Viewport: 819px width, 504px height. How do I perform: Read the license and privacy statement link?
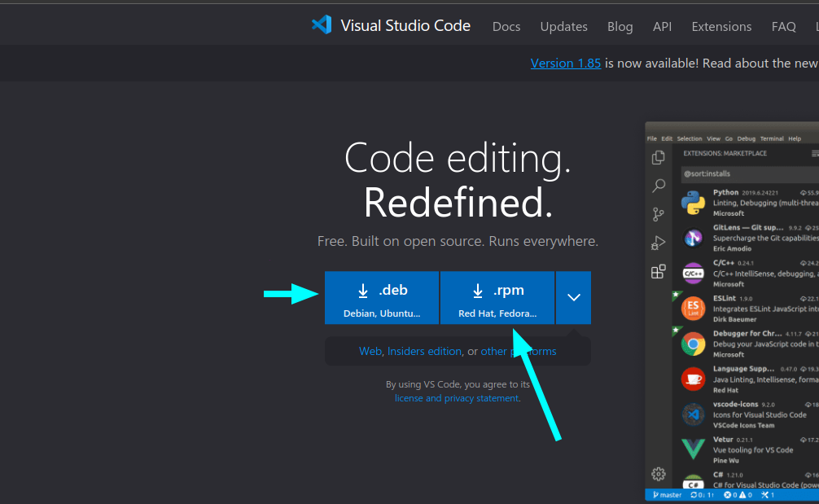pos(457,398)
